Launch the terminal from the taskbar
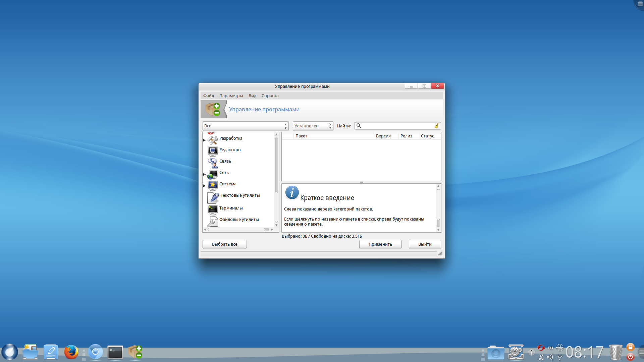This screenshot has height=362, width=644. [115, 352]
